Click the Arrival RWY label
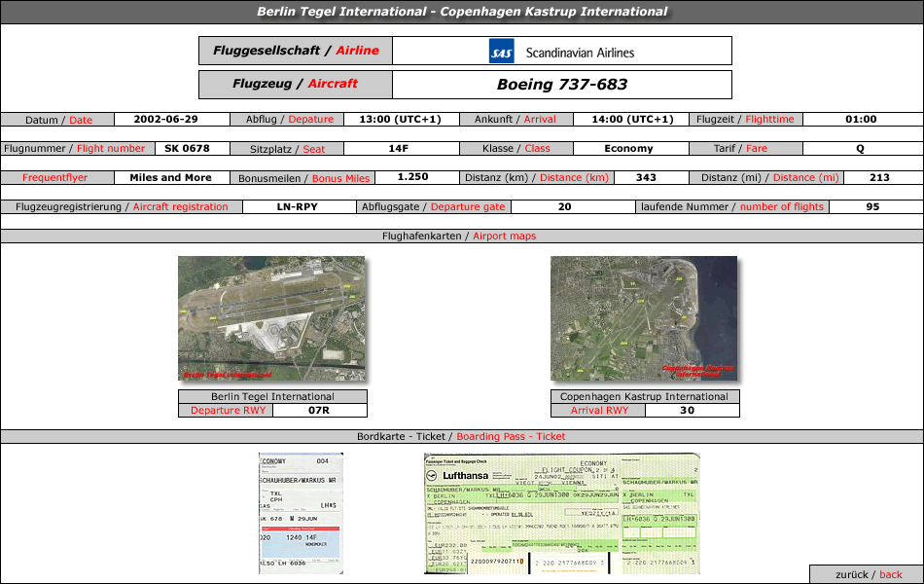 [599, 411]
